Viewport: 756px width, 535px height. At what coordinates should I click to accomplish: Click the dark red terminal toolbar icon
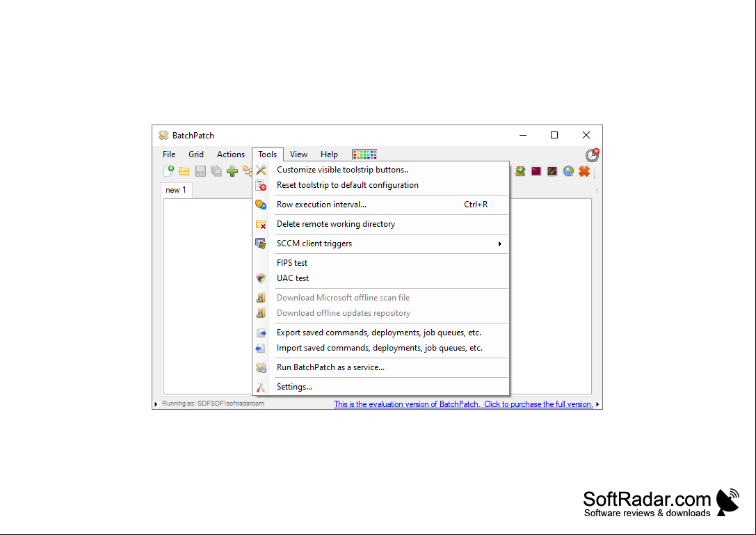536,170
